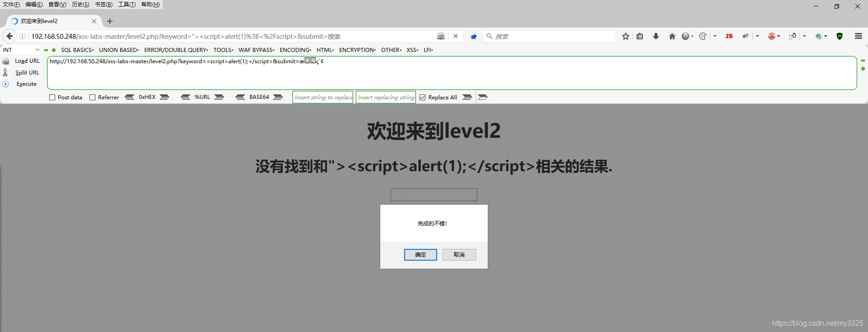Click the green minus icon in HackBar
This screenshot has width=868, height=332.
[46, 50]
